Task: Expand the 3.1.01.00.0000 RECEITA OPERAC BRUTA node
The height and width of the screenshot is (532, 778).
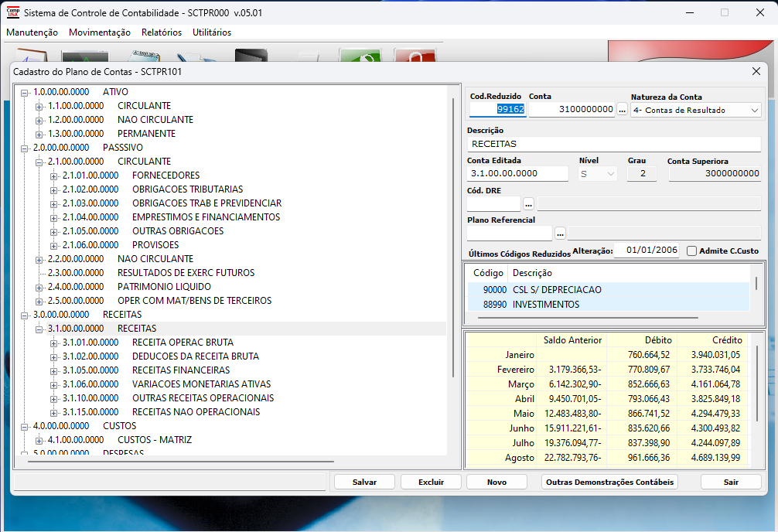Action: point(53,343)
